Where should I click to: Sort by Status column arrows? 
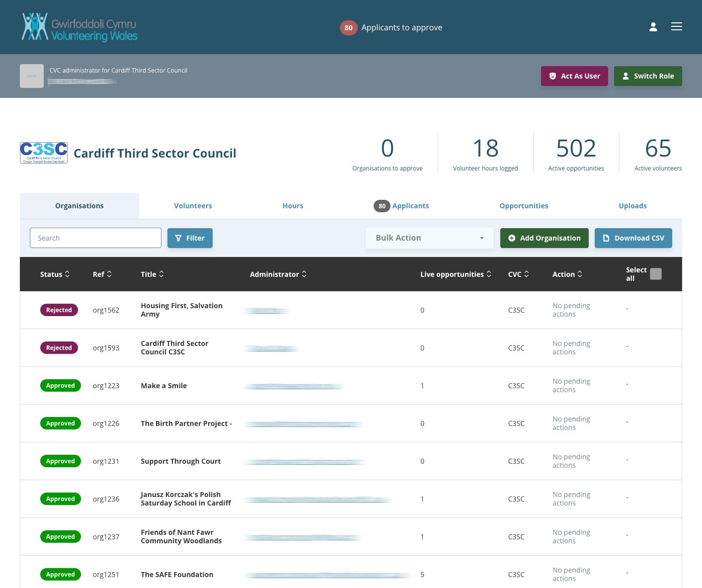(x=67, y=274)
